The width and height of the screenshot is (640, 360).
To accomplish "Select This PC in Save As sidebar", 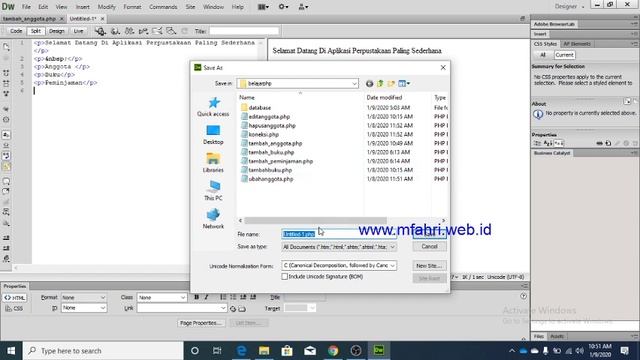I will coord(213,191).
